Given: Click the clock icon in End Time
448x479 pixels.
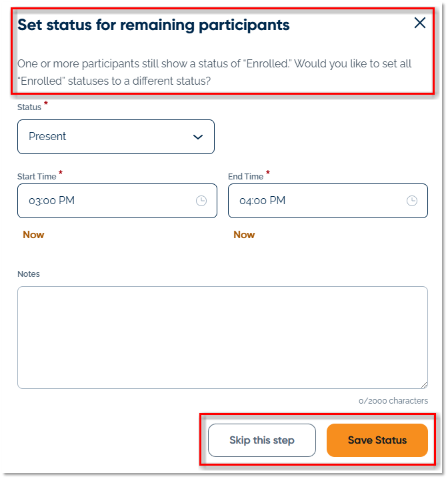Looking at the screenshot, I should click(x=412, y=201).
